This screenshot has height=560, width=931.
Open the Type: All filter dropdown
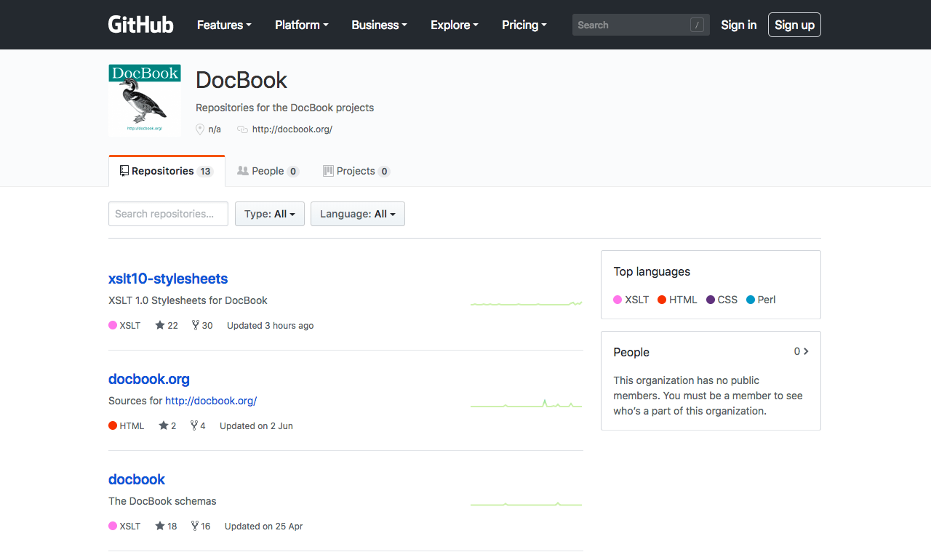[x=270, y=214]
